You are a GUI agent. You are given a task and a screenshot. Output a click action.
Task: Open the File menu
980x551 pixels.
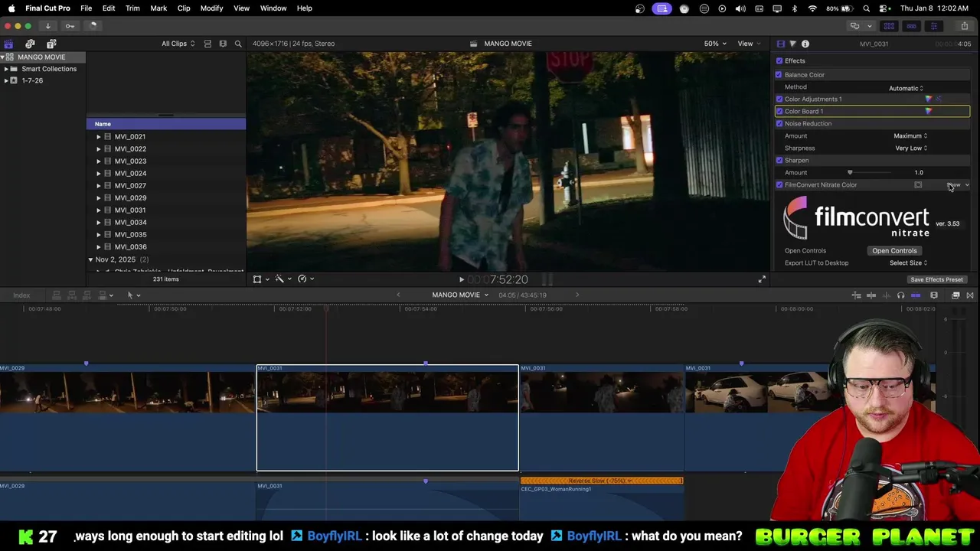pyautogui.click(x=86, y=8)
